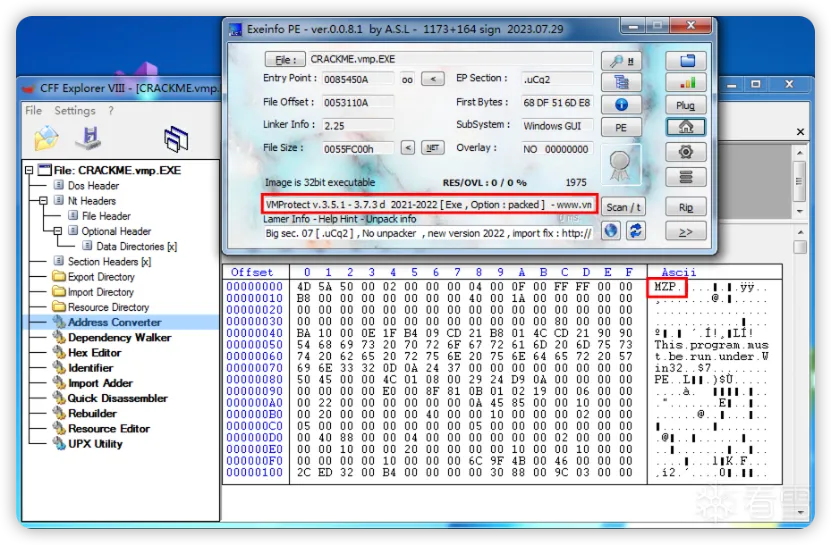Select Section Headers [x] in the tree
The image size is (832, 546).
[109, 262]
